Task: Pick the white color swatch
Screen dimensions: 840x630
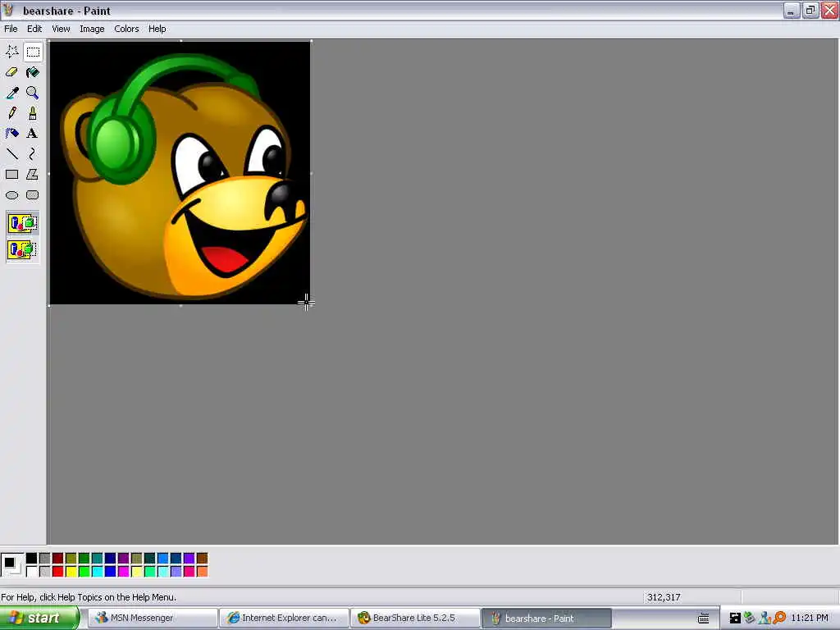Action: (x=32, y=572)
